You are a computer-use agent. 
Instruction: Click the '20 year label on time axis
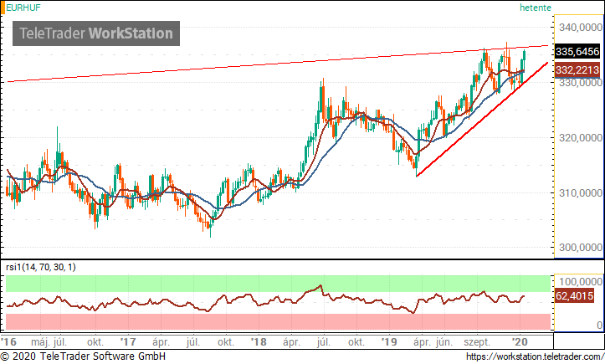[x=520, y=342]
